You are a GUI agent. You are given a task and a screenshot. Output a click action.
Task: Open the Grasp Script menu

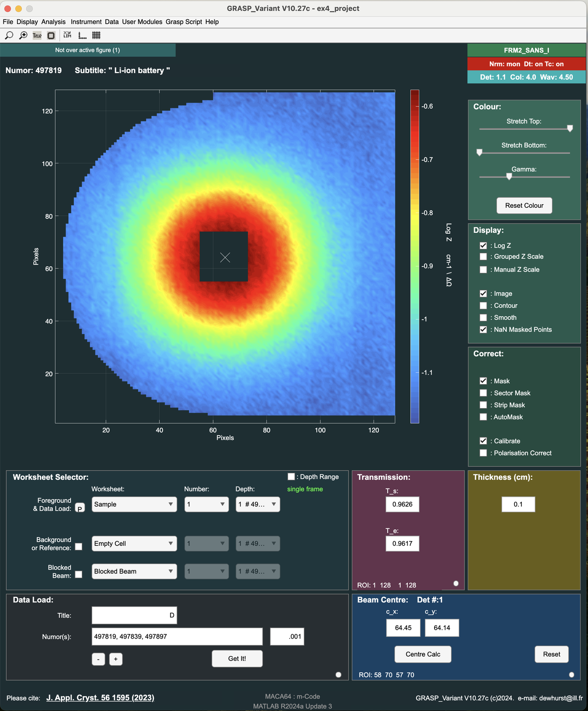[184, 22]
